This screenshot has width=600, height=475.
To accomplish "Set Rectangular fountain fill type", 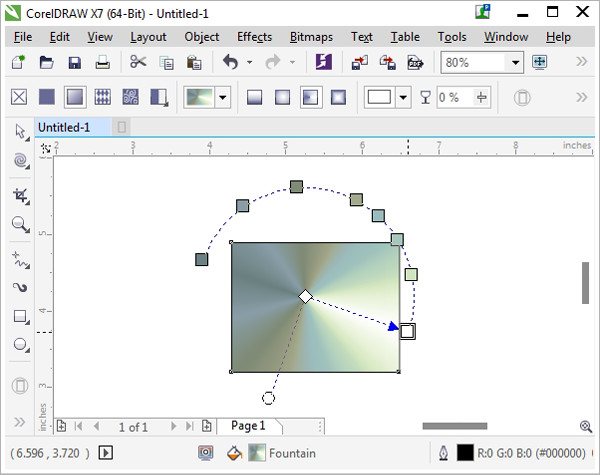I will click(338, 97).
